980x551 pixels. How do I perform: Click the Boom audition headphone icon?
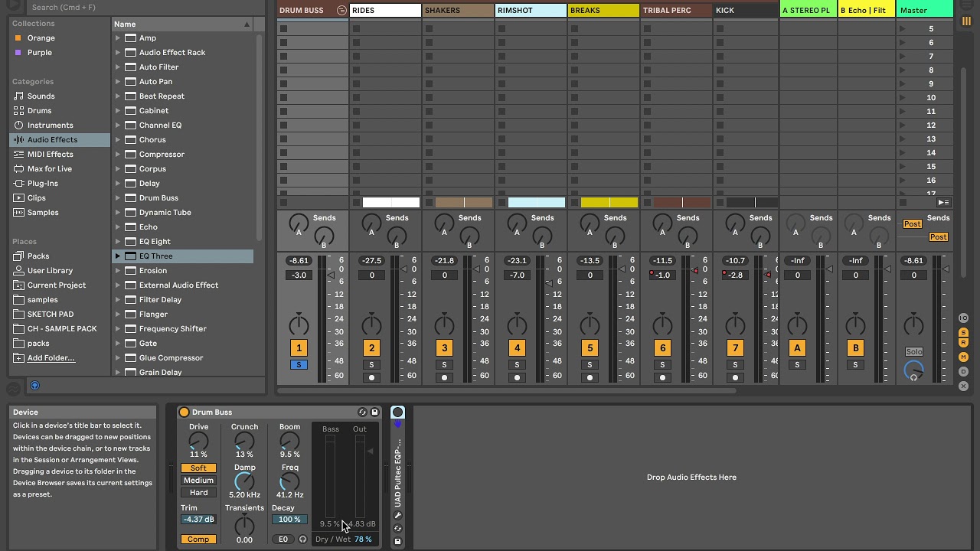pos(302,540)
